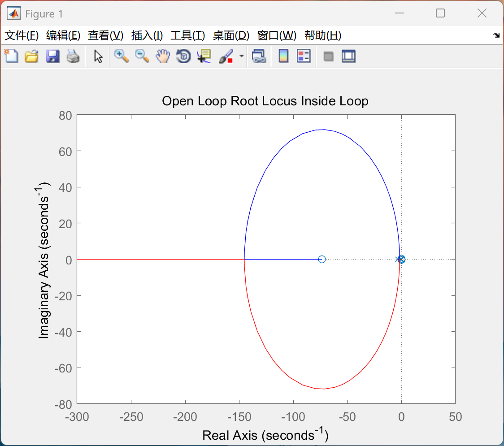Open the Brush color dropdown arrow
Screen dimensions: 504x446
pos(242,56)
